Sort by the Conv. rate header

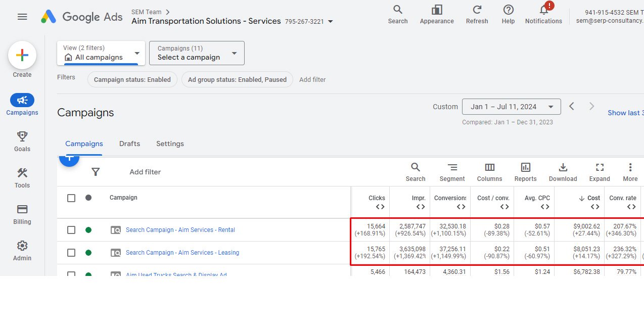pos(623,198)
